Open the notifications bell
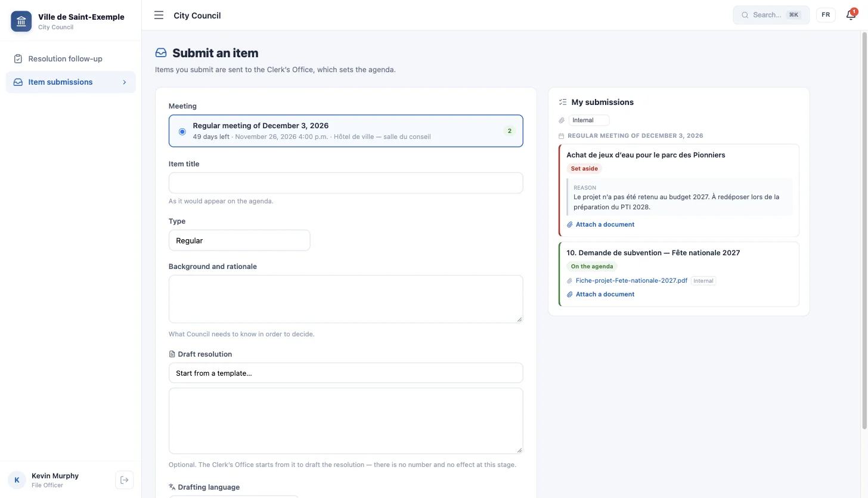Viewport: 868px width, 498px height. [x=851, y=15]
